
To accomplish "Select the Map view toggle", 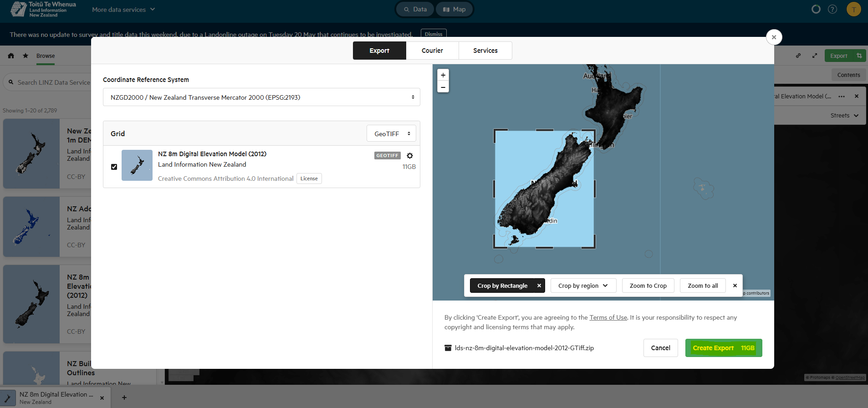I will 454,9.
